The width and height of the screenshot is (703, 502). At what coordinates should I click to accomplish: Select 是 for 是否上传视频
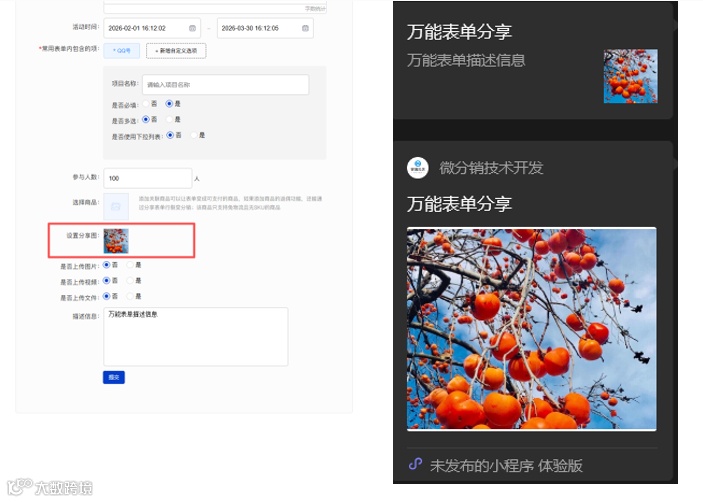coord(130,281)
